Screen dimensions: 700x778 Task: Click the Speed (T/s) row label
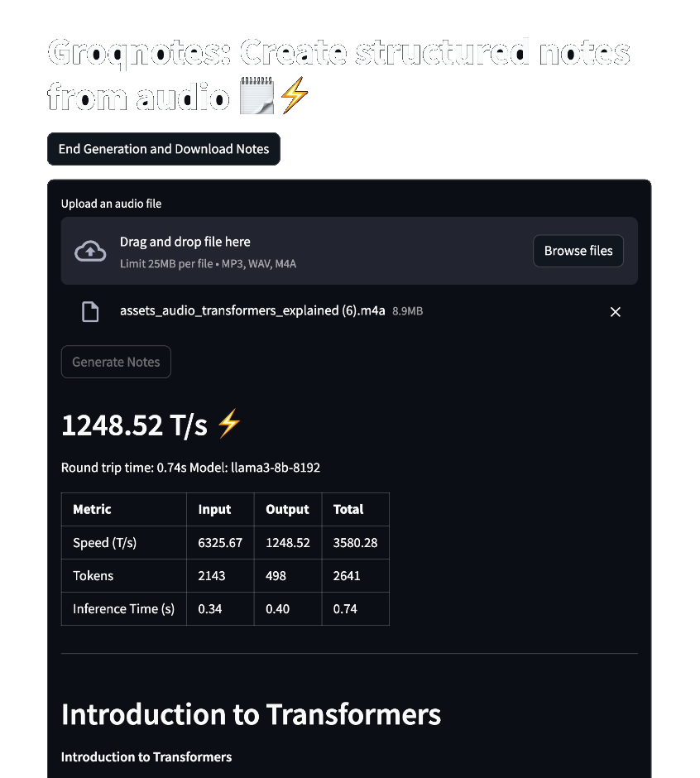click(105, 542)
